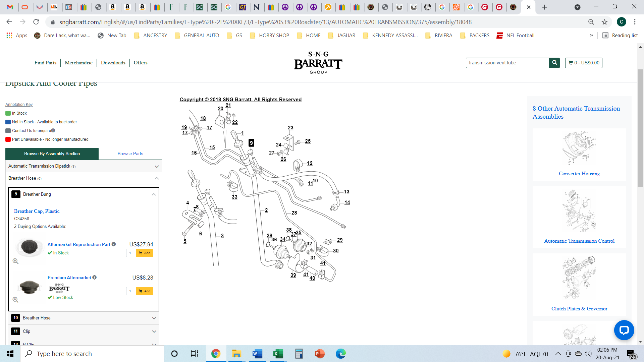This screenshot has width=644, height=362.
Task: Open the Converter Housing assembly link
Action: (579, 174)
